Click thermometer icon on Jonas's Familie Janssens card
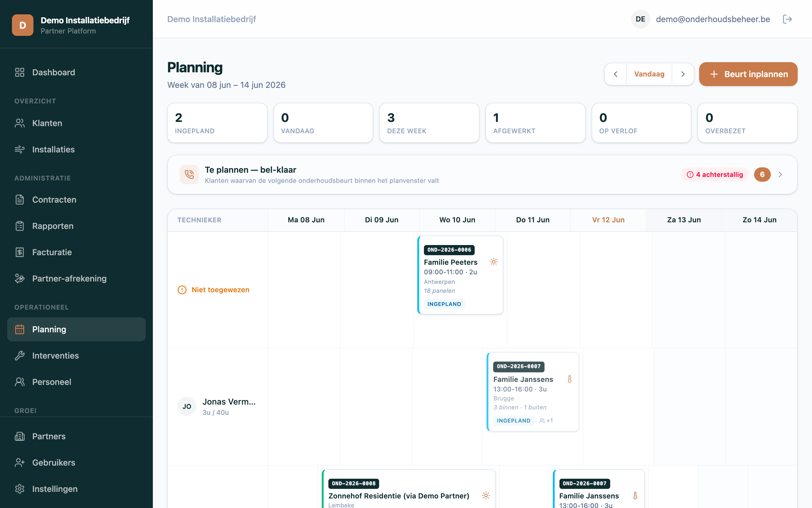The image size is (812, 508). click(x=569, y=379)
